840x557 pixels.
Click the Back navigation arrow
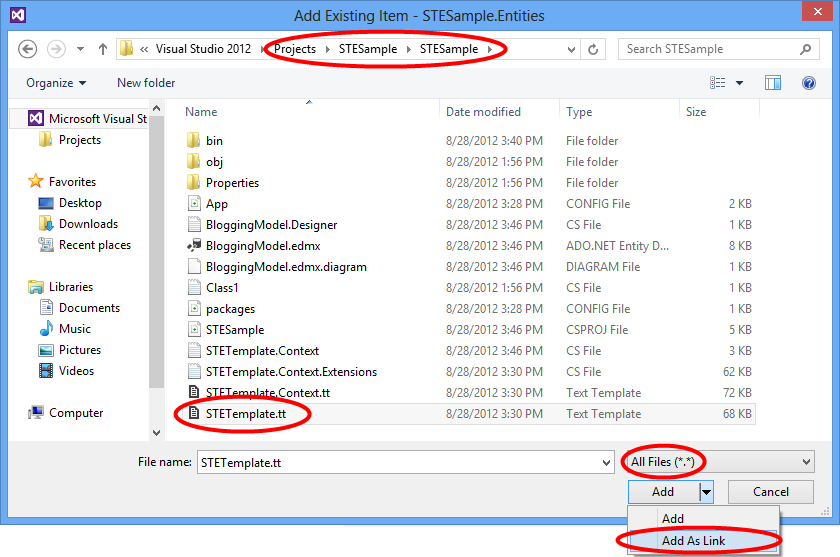tap(27, 49)
